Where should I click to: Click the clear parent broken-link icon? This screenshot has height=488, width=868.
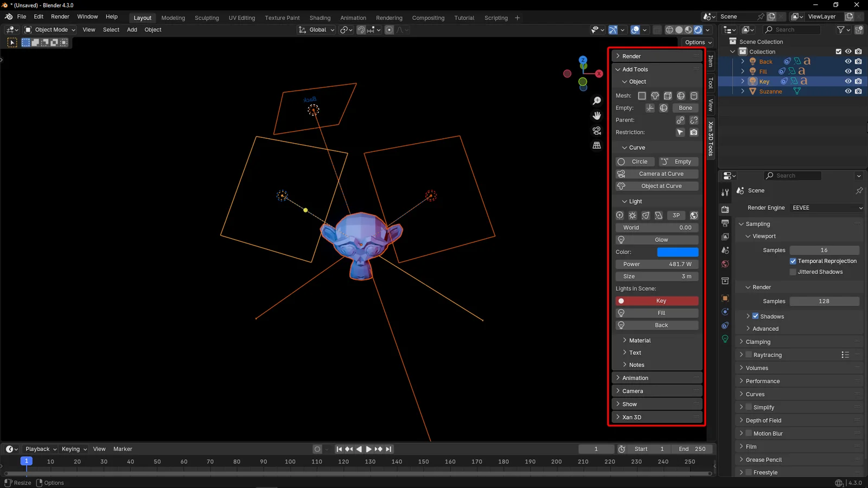(693, 120)
